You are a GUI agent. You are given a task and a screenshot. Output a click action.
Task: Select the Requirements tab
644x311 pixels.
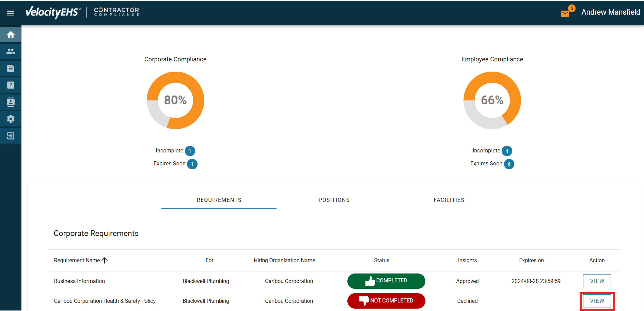pyautogui.click(x=219, y=200)
